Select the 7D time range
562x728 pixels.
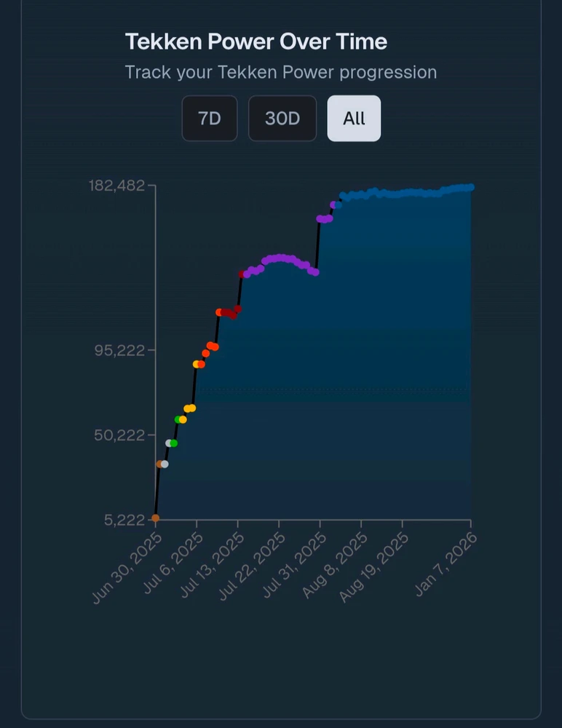coord(210,118)
